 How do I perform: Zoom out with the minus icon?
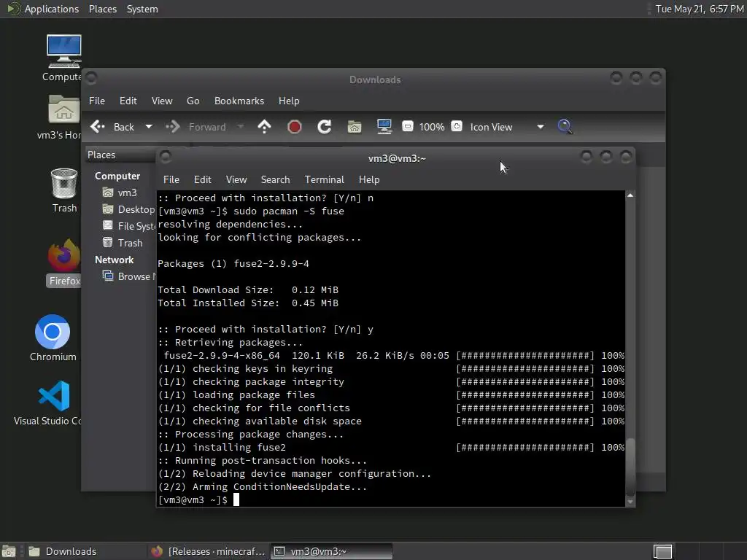tap(407, 127)
